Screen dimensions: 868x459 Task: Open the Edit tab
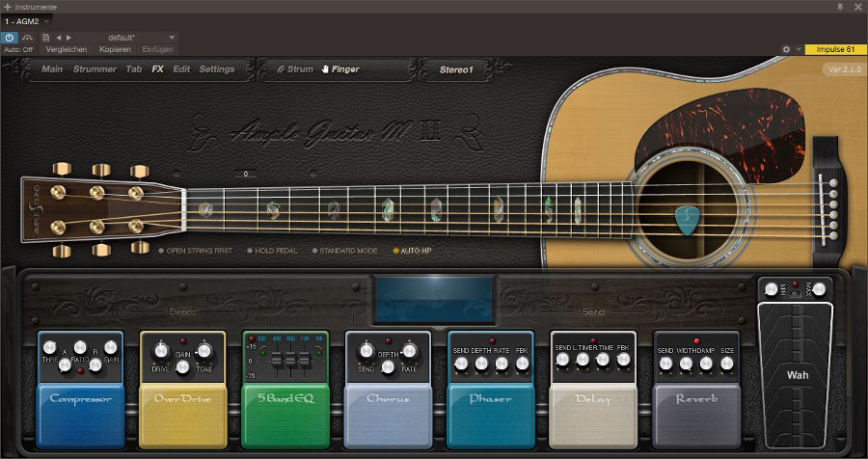(x=181, y=69)
